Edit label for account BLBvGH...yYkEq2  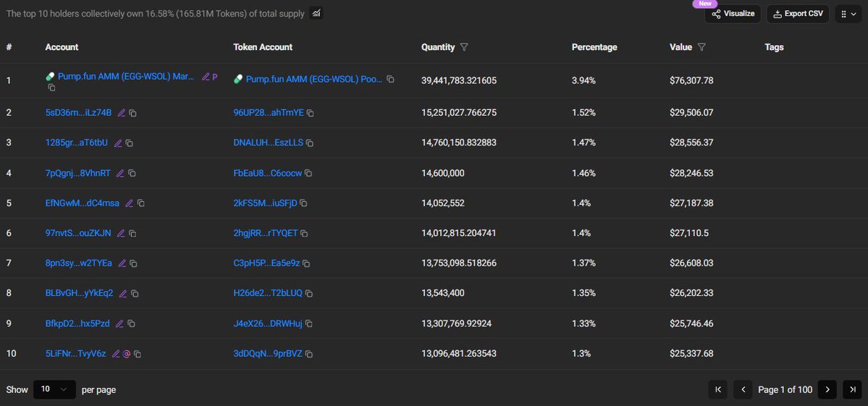pos(123,294)
